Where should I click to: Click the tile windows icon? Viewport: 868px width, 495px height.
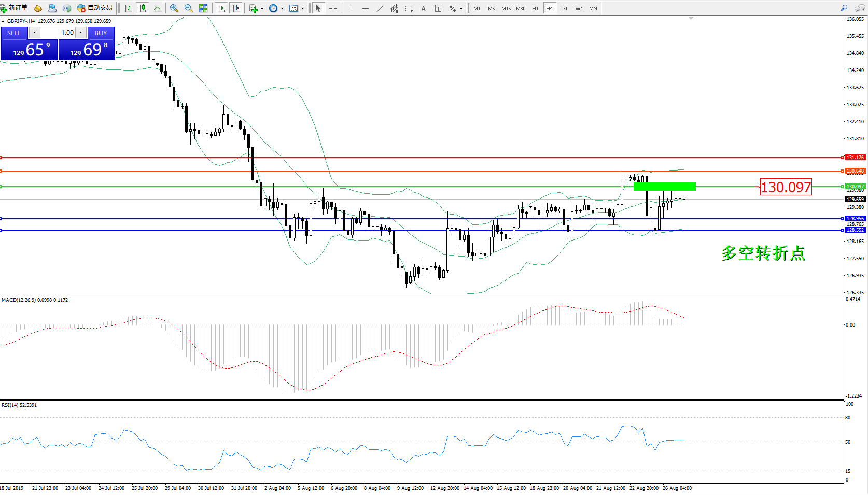pos(203,8)
